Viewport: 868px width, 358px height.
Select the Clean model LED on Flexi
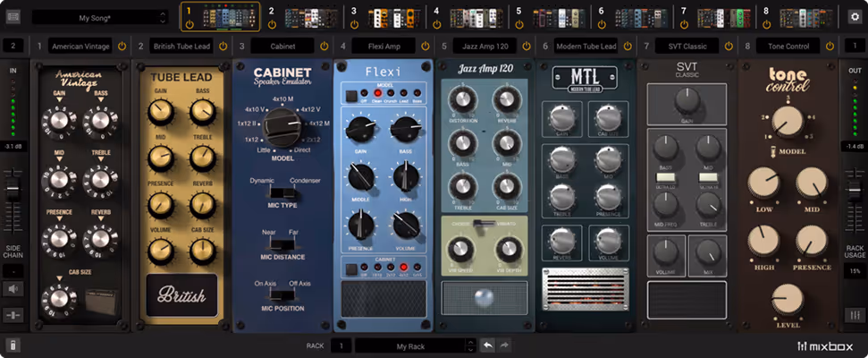(377, 93)
